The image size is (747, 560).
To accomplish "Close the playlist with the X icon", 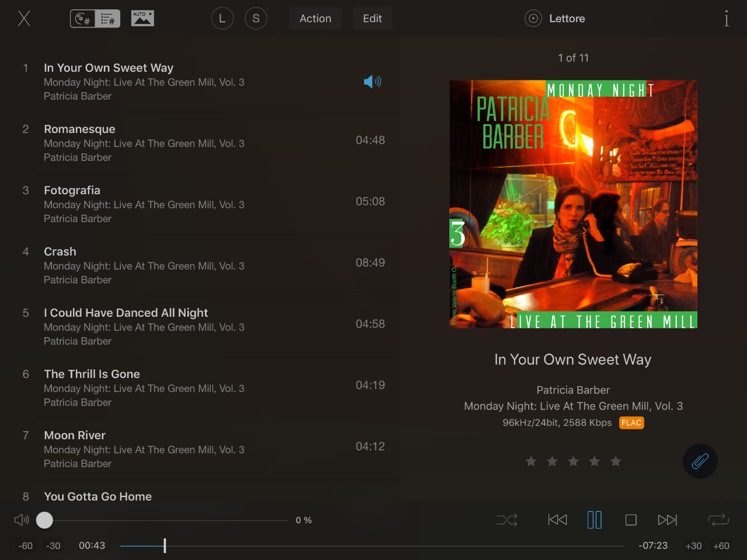I will (x=24, y=19).
